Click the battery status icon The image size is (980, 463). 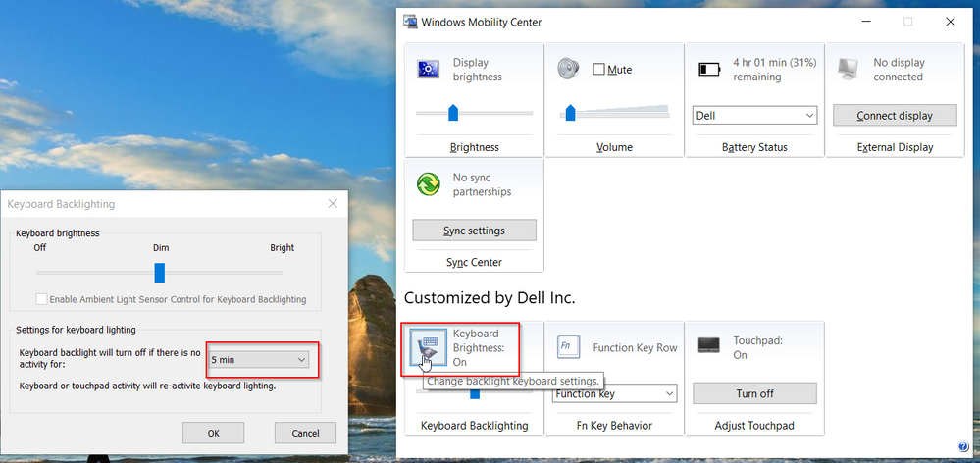coord(709,69)
